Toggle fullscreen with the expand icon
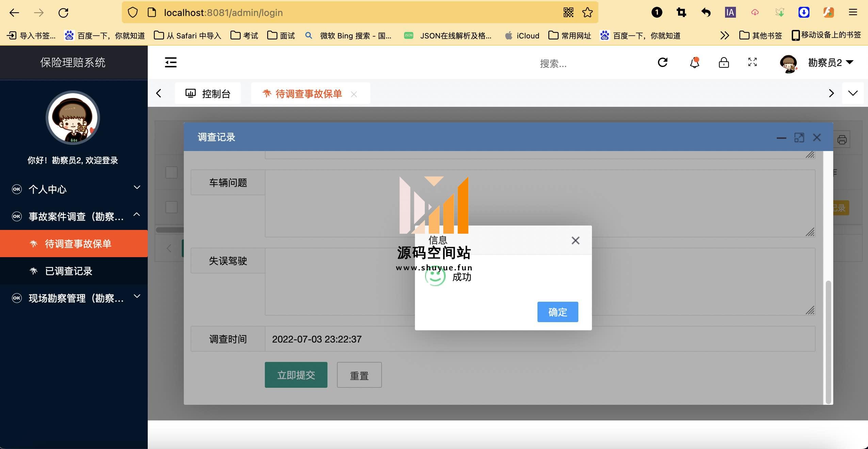This screenshot has height=449, width=868. coord(752,62)
